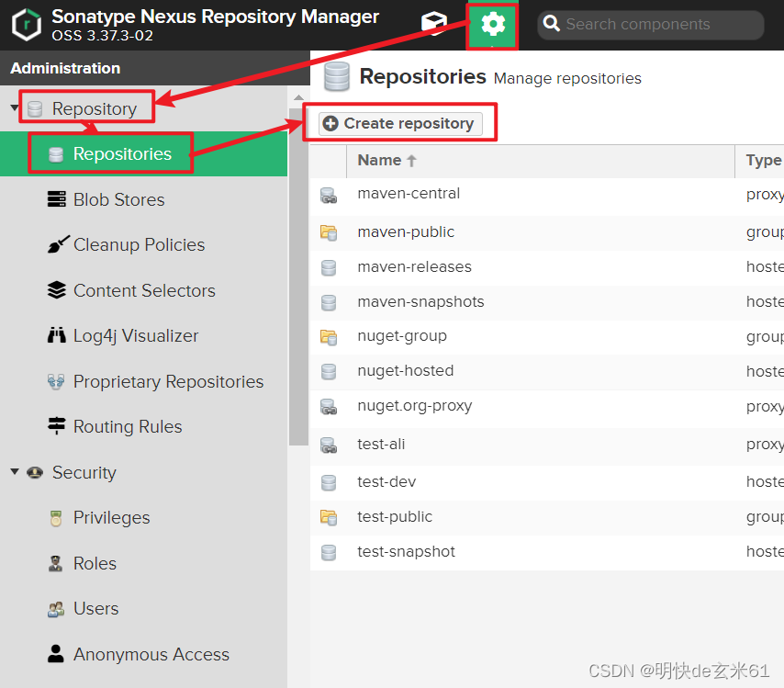The image size is (784, 688).
Task: Click the maven-central proxy icon
Action: (329, 196)
